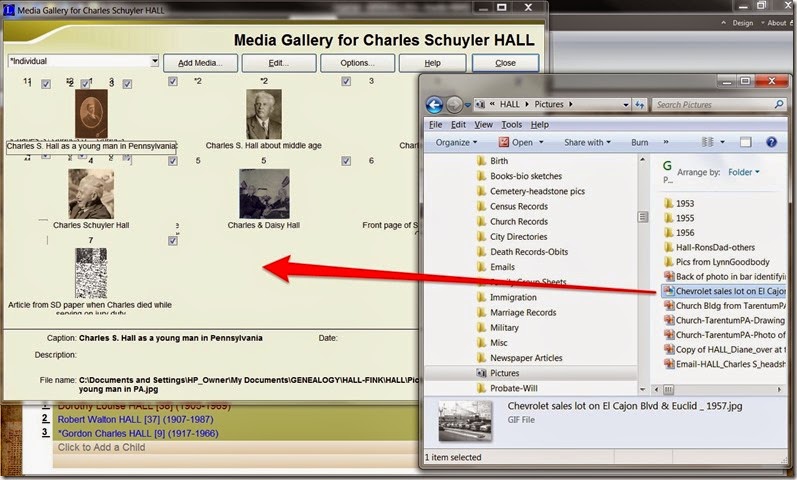Open Gordon Charles HALL link in background
This screenshot has width=797, height=480.
click(x=138, y=434)
